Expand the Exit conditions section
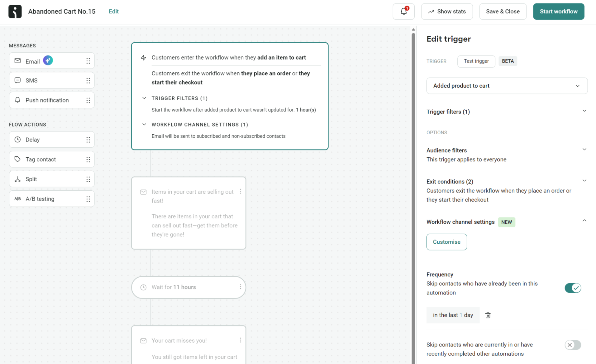 tap(584, 180)
